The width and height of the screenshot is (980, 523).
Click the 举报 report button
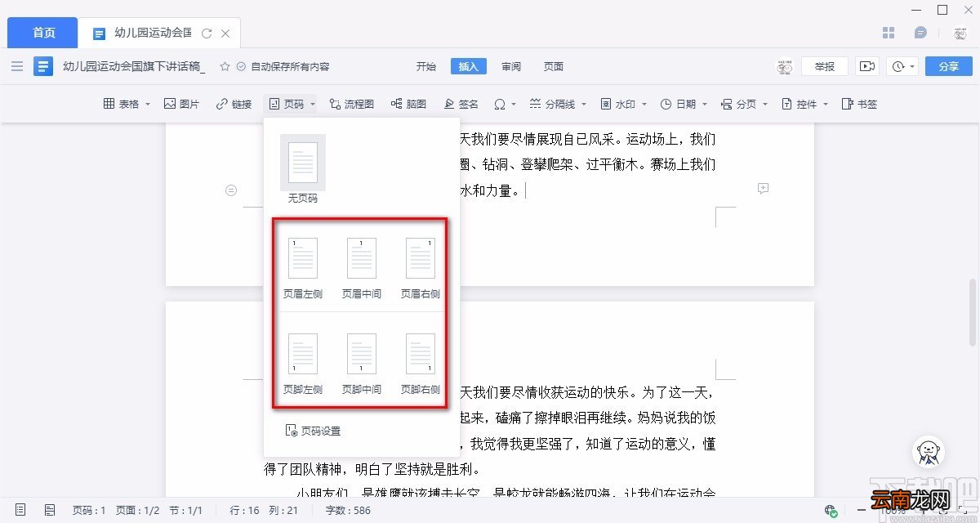[x=825, y=66]
